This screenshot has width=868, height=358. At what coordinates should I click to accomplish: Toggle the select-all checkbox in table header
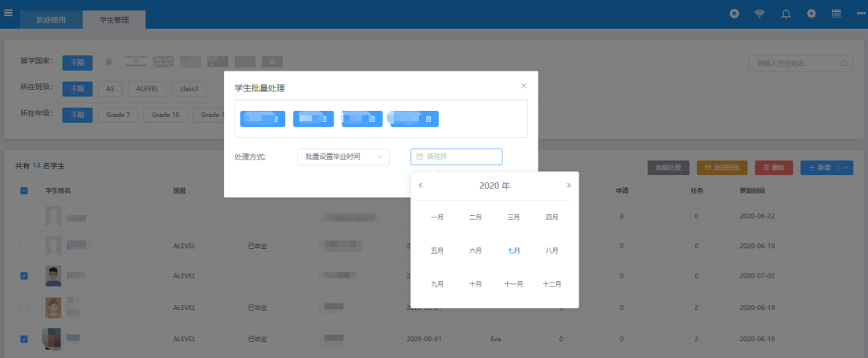pos(24,191)
